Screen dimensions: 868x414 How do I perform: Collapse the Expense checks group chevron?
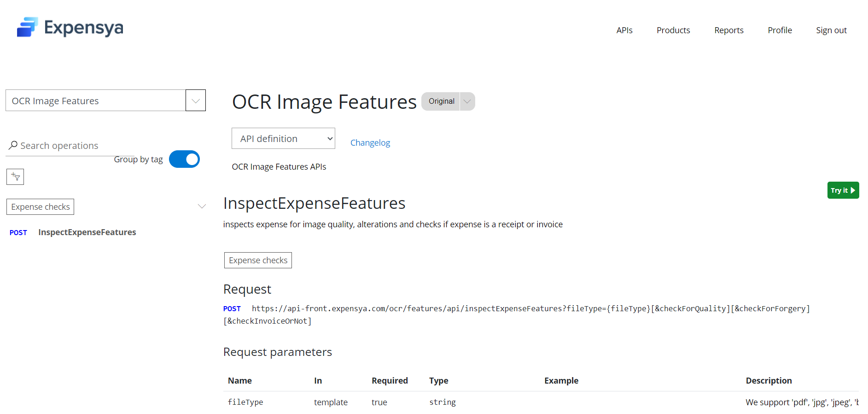point(202,206)
